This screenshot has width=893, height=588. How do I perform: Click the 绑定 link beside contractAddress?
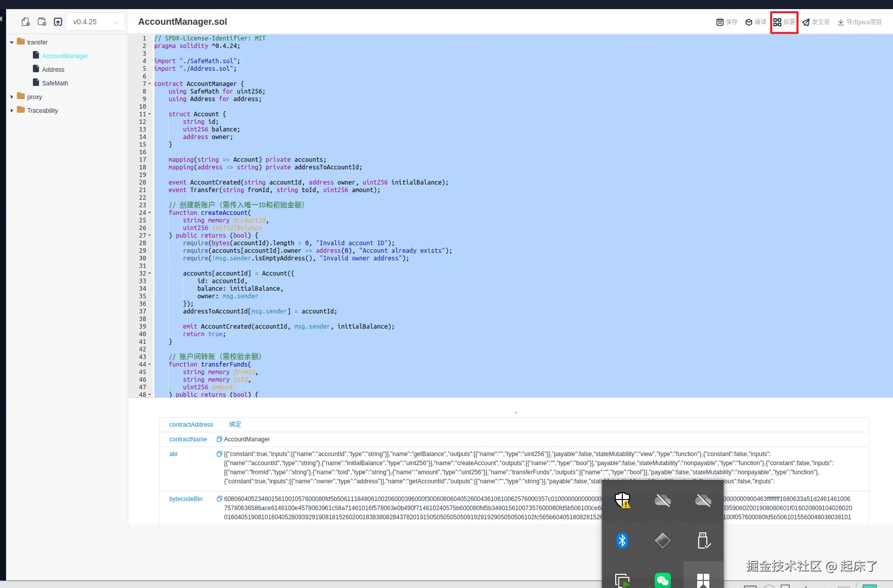235,425
